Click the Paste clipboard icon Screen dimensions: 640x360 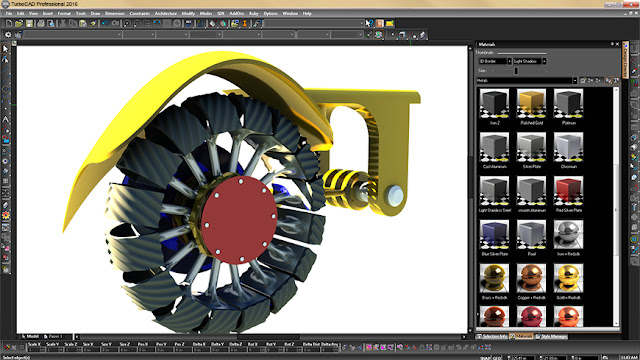tap(83, 24)
